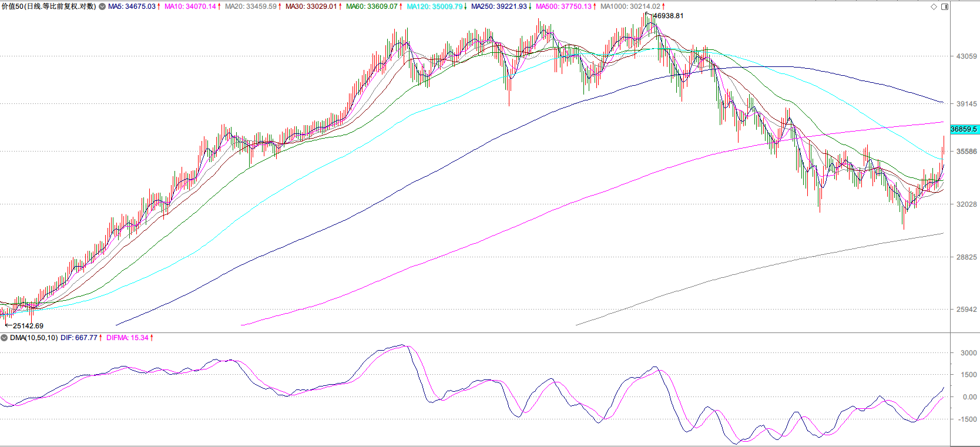
Task: Select the MA20: 33459.59 label
Action: pos(251,6)
